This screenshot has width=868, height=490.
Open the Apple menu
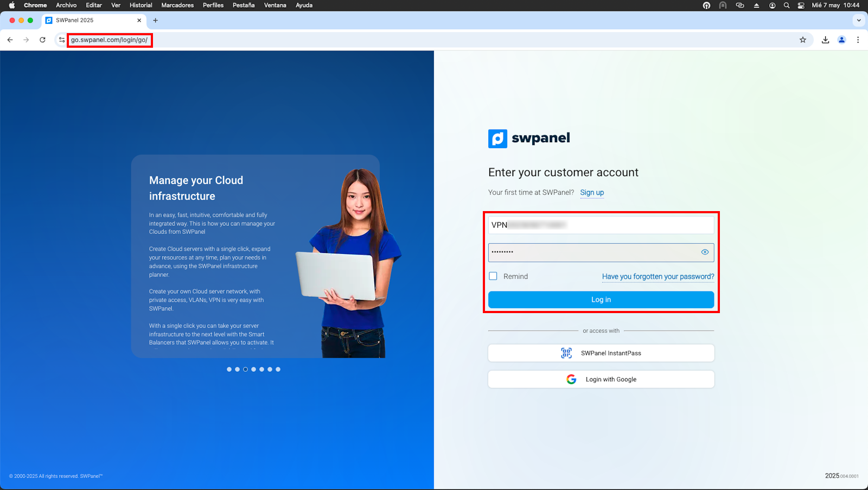(12, 5)
